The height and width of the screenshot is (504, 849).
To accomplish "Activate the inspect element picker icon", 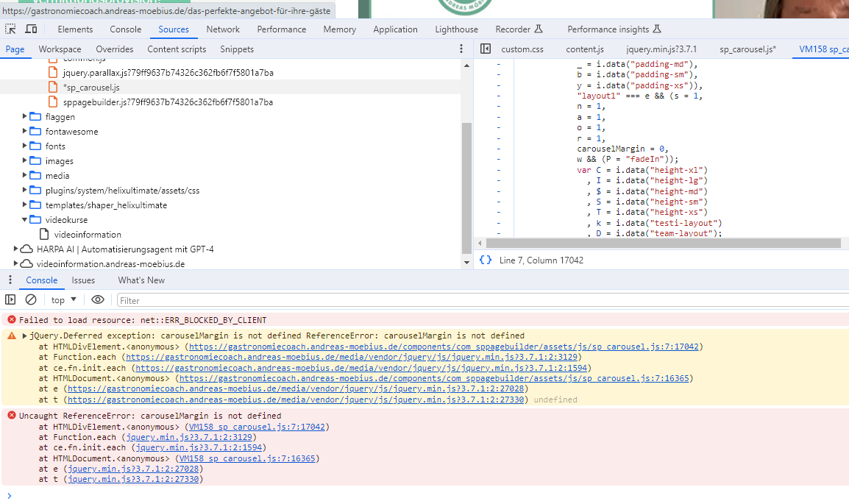I will pos(11,29).
